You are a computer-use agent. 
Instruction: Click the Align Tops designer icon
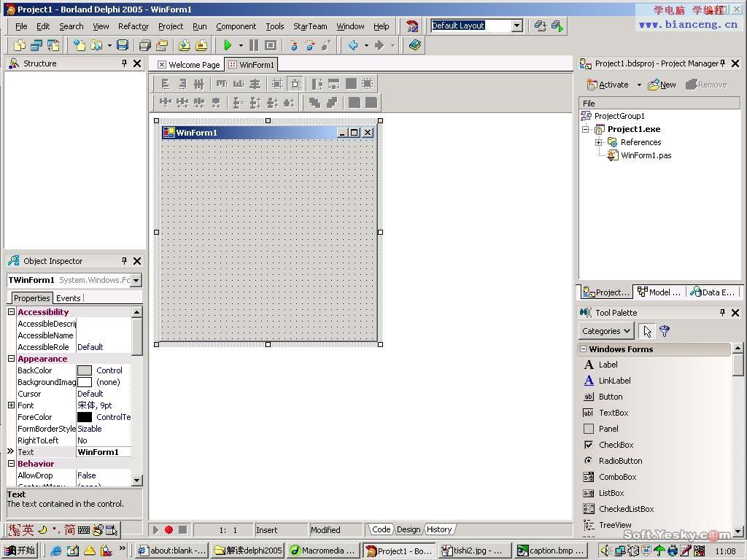222,85
